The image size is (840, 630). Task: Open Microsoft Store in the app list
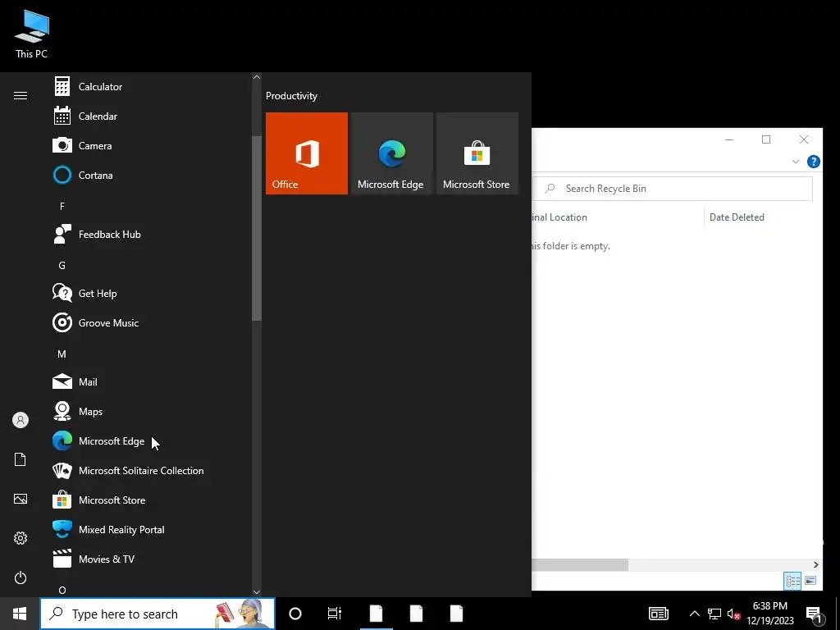[x=150, y=500]
